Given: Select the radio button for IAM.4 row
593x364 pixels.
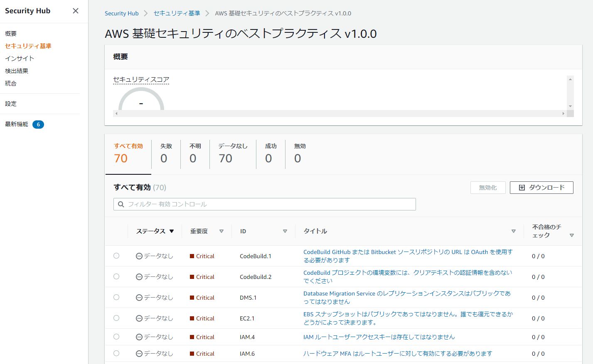Looking at the screenshot, I should (x=116, y=337).
